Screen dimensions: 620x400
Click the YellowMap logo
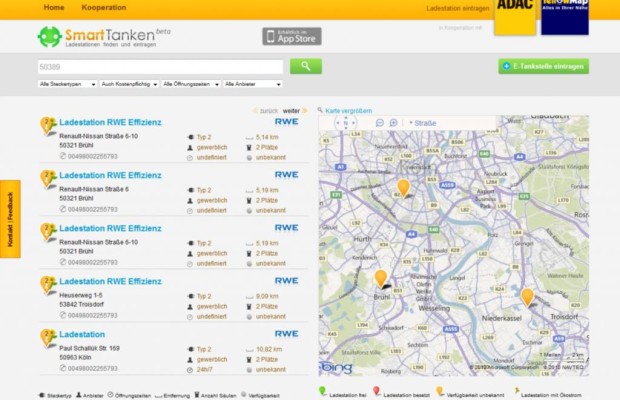click(x=565, y=17)
